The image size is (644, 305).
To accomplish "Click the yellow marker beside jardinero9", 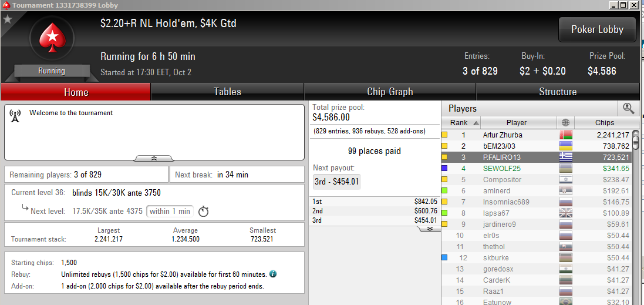I will click(x=444, y=224).
